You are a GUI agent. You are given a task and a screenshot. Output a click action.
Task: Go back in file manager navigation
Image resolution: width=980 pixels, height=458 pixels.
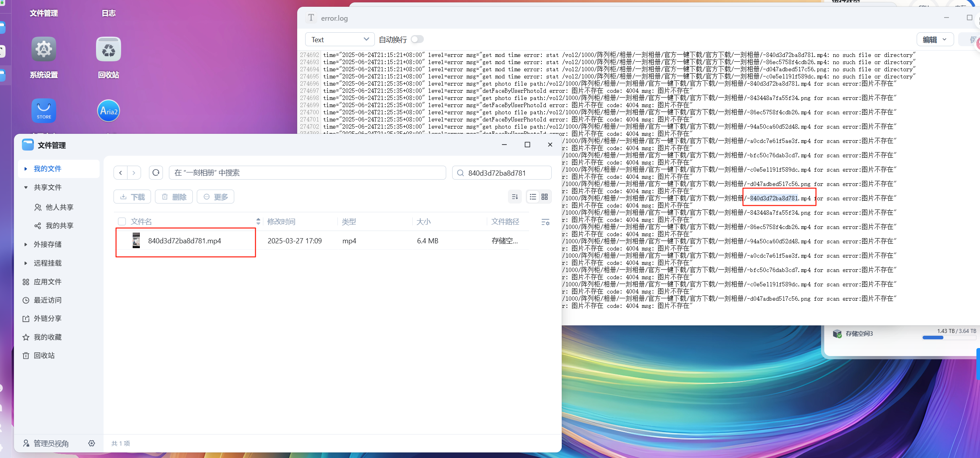pyautogui.click(x=120, y=173)
